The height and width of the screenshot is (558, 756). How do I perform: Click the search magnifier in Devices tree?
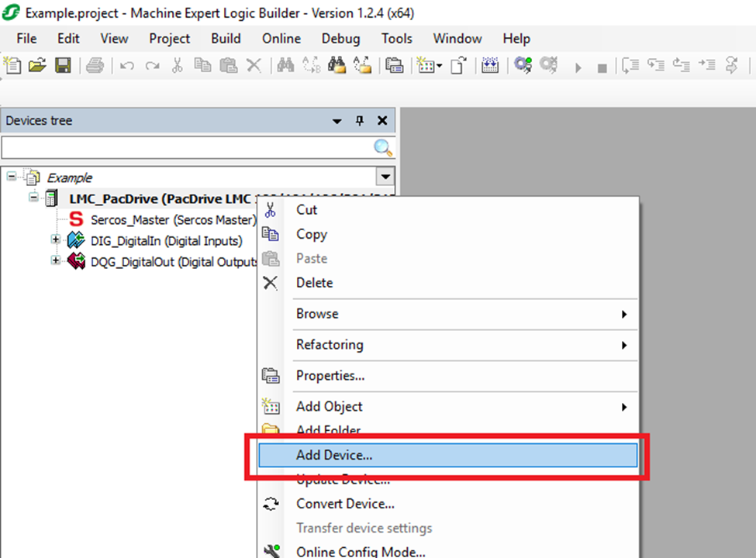pyautogui.click(x=383, y=148)
